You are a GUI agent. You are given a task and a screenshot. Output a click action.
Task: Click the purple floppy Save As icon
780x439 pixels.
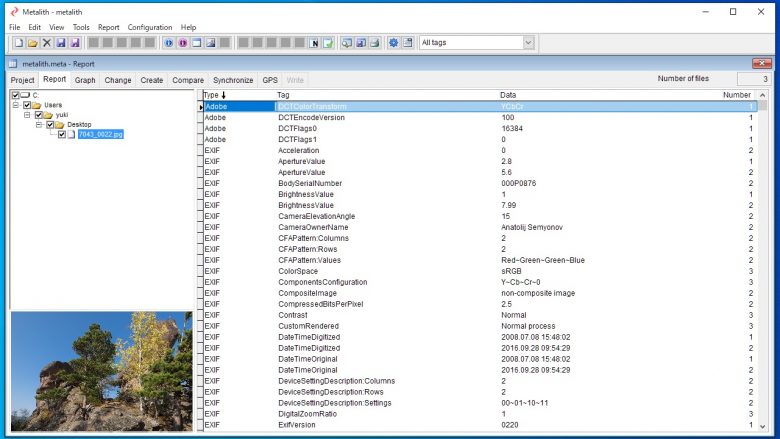point(75,43)
